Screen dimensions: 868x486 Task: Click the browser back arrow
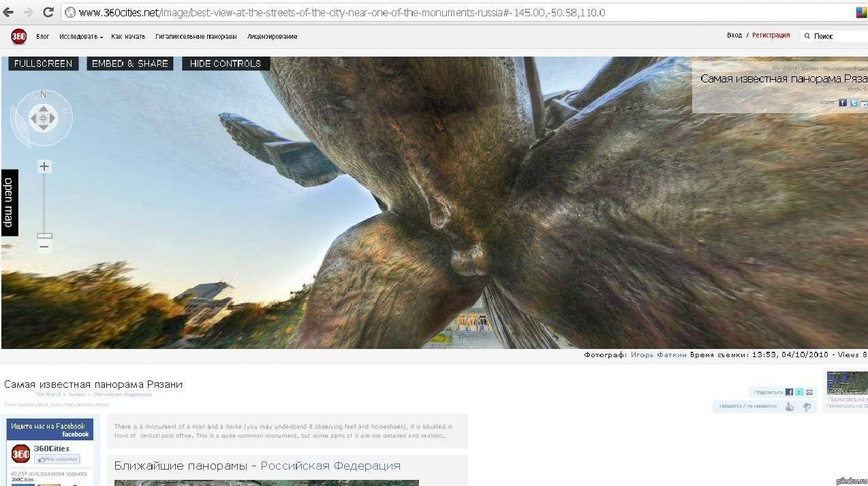point(9,12)
